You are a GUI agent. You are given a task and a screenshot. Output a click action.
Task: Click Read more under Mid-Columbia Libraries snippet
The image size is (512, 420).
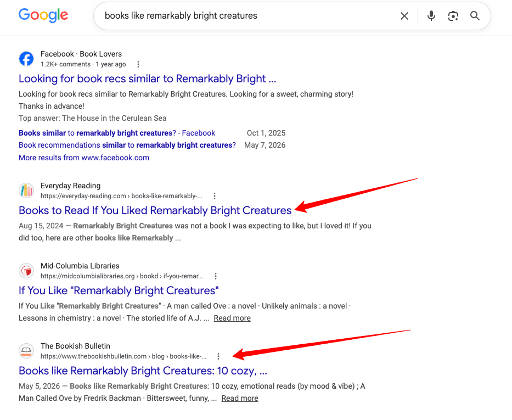(x=232, y=318)
